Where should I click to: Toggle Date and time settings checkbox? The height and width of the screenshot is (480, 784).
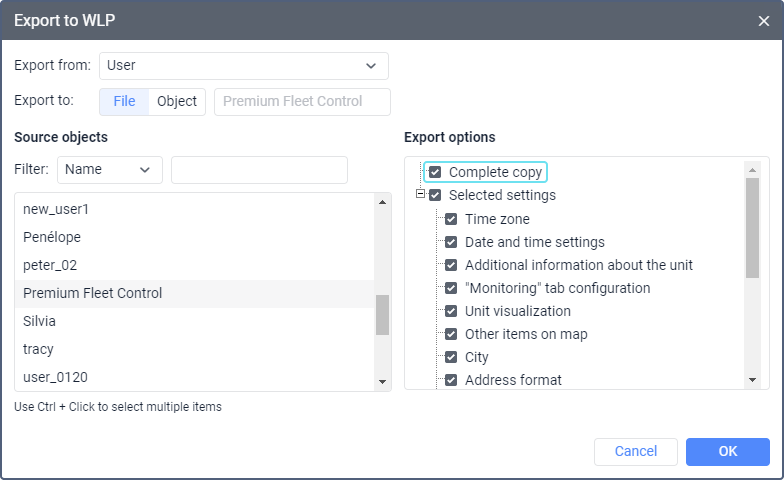tap(451, 242)
